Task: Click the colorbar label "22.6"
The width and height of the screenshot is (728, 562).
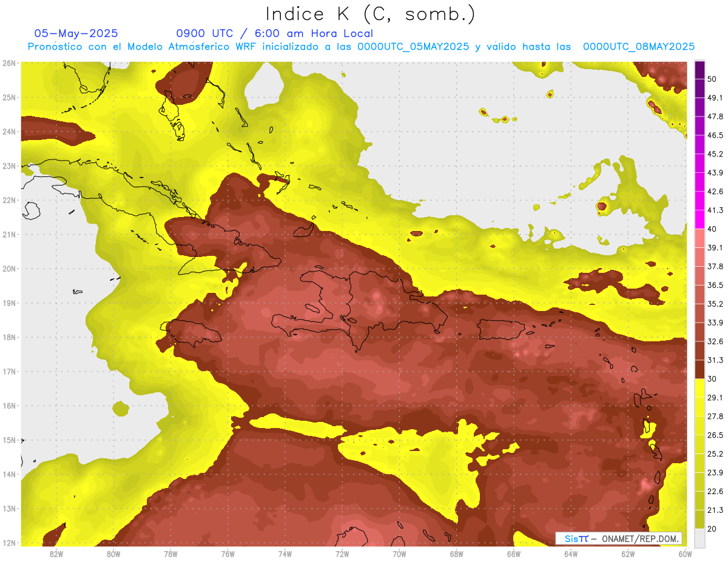Action: point(715,492)
